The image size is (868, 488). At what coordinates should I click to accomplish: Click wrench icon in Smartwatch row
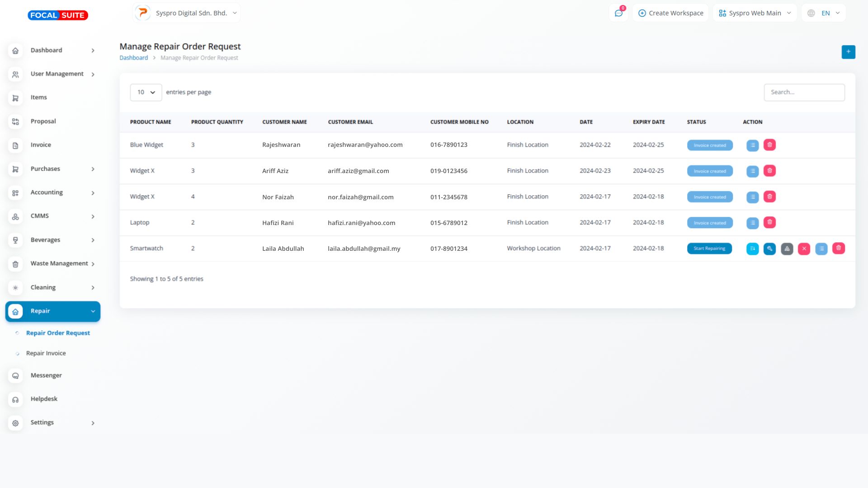pos(769,249)
